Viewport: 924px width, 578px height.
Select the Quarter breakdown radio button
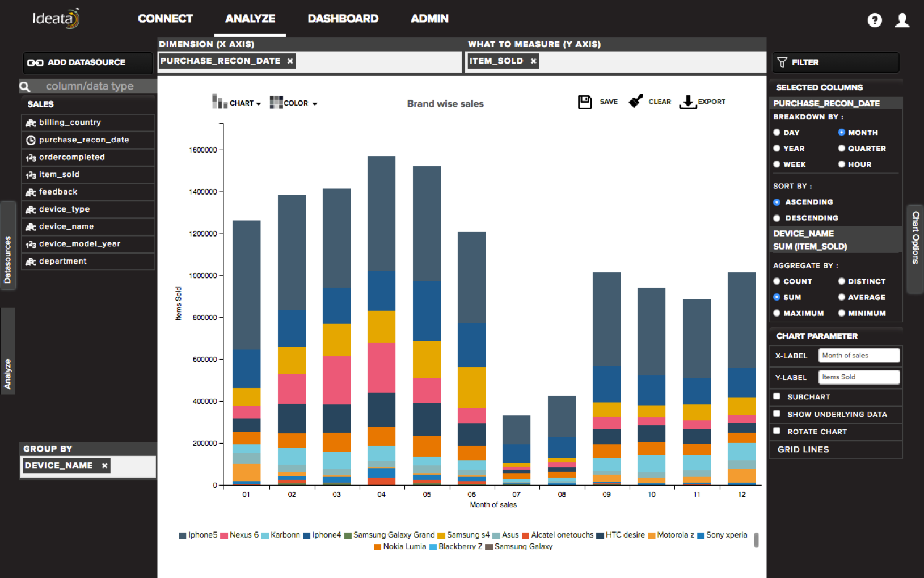click(841, 148)
